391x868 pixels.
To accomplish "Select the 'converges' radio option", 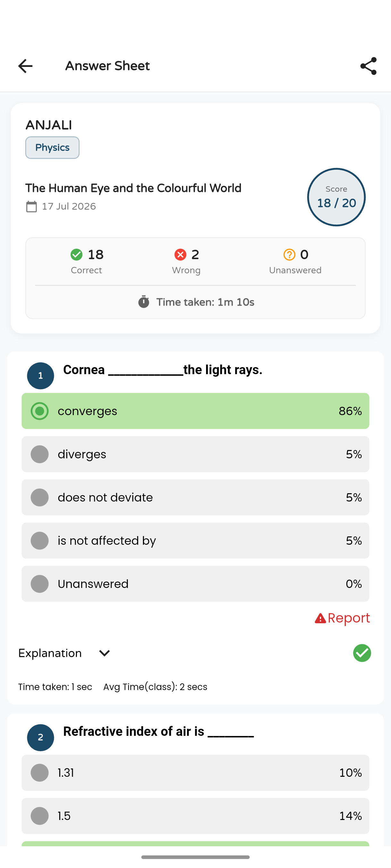I will point(195,411).
